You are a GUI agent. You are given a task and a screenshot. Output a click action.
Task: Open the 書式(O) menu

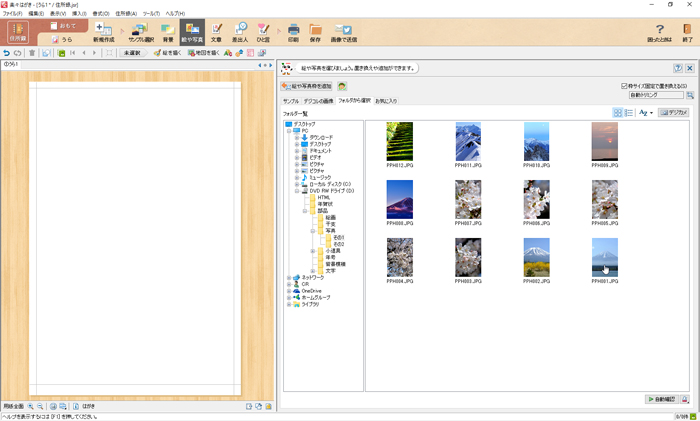tap(100, 13)
